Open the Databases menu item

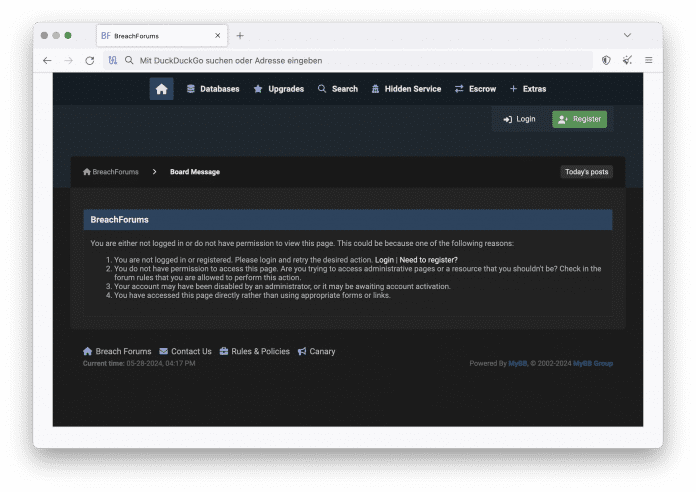pos(213,89)
